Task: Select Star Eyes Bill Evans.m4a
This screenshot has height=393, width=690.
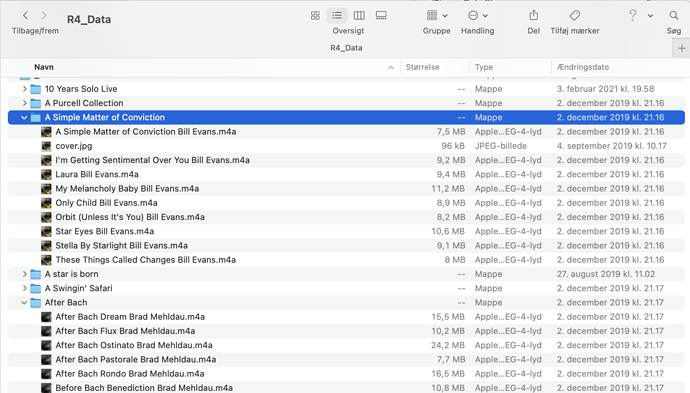Action: click(105, 231)
